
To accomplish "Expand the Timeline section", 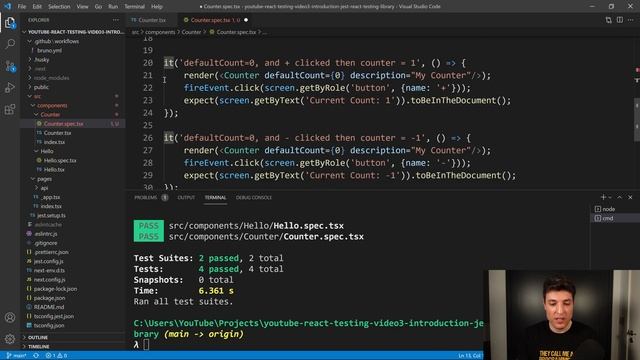I will point(73,347).
